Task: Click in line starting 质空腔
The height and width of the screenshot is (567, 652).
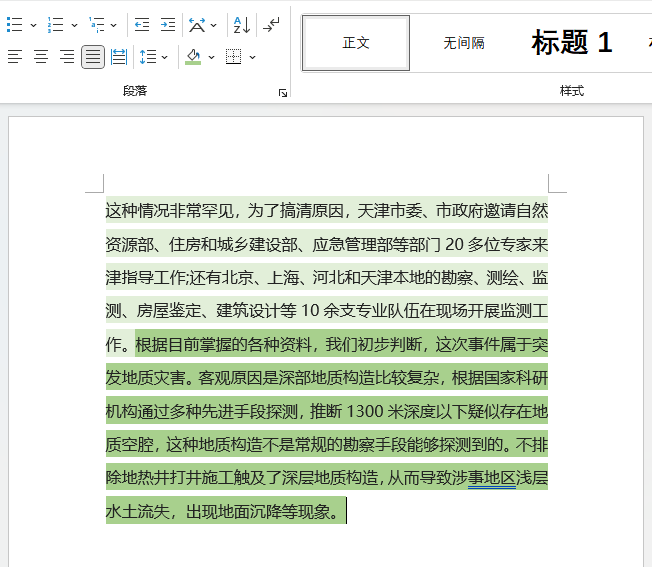Action: pos(327,445)
